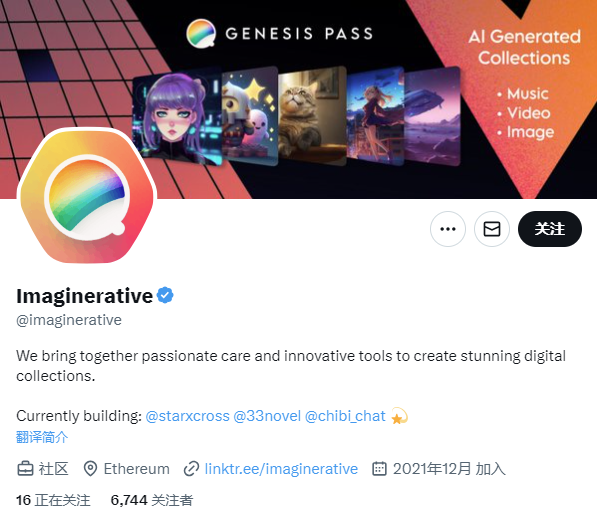The height and width of the screenshot is (515, 597).
Task: View the 6,744 关注者 followers list
Action: click(x=152, y=500)
